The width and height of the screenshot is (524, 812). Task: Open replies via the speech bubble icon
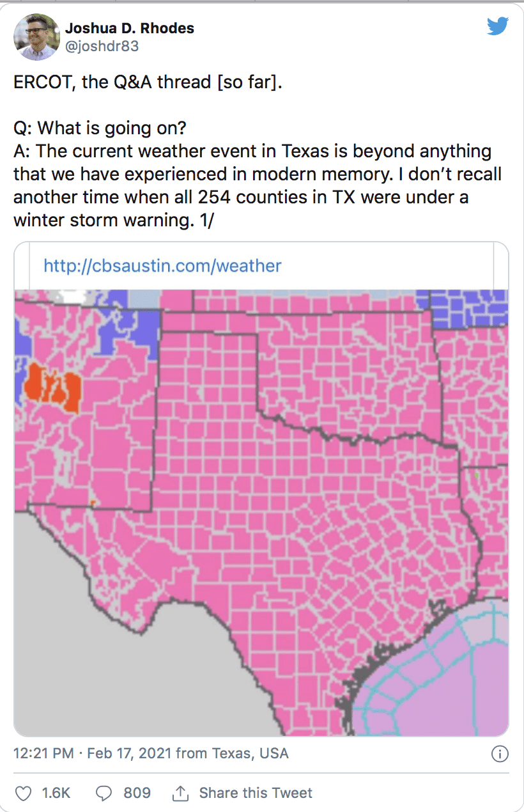[x=104, y=792]
